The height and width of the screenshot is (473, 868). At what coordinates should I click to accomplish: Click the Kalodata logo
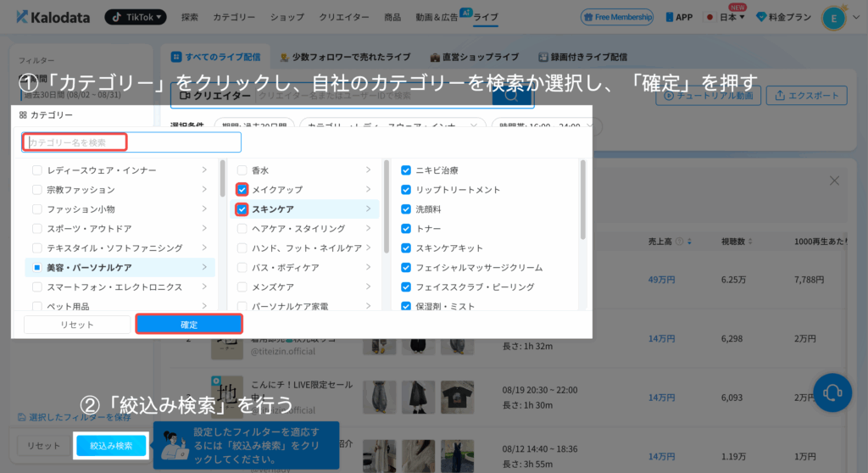pos(53,17)
